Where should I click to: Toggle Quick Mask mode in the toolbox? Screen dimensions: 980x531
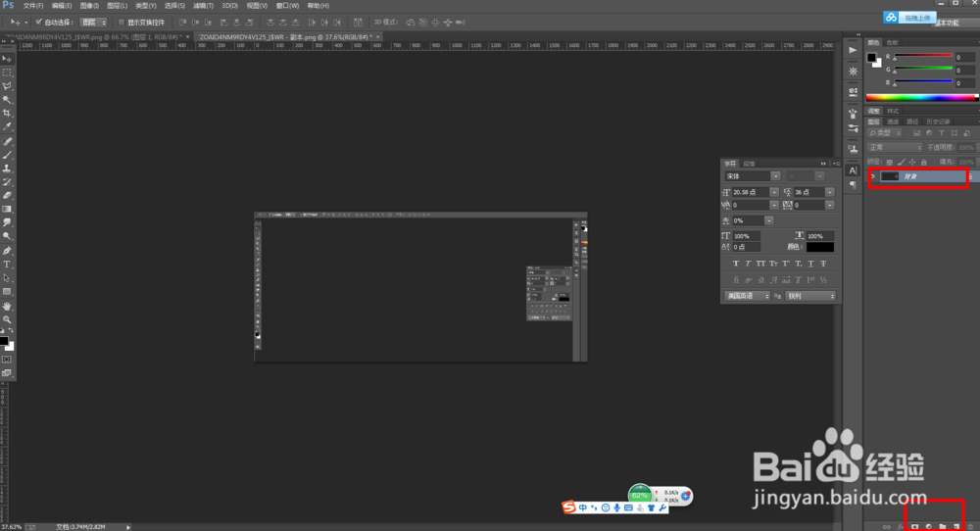click(x=7, y=360)
